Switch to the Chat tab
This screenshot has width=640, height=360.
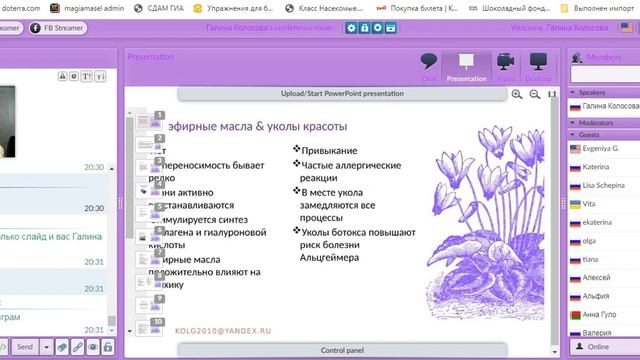(429, 67)
